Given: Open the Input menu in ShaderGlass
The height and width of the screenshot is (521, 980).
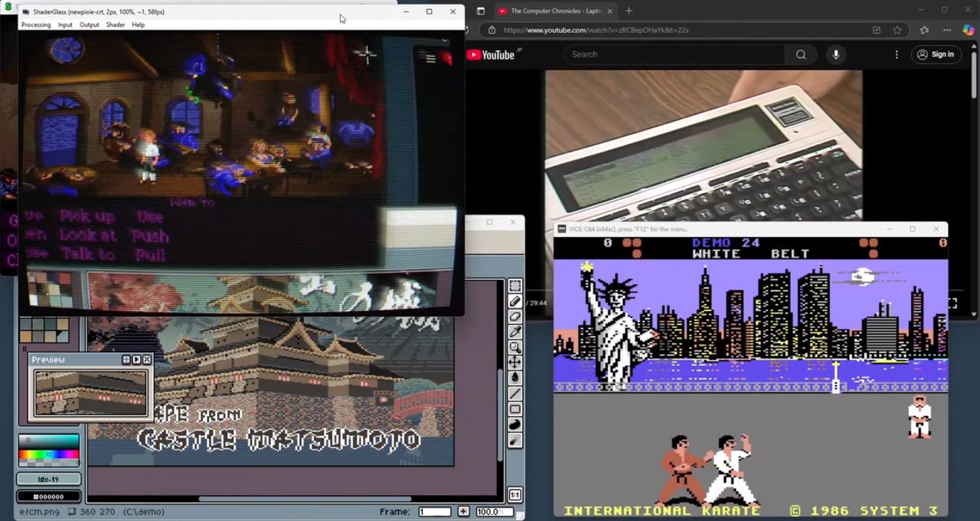Looking at the screenshot, I should [65, 25].
